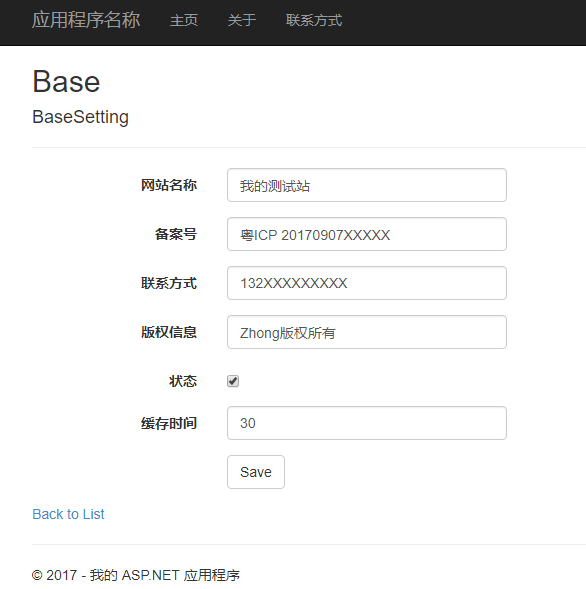The width and height of the screenshot is (586, 589).
Task: Click the 网站名称 form label
Action: [x=169, y=185]
